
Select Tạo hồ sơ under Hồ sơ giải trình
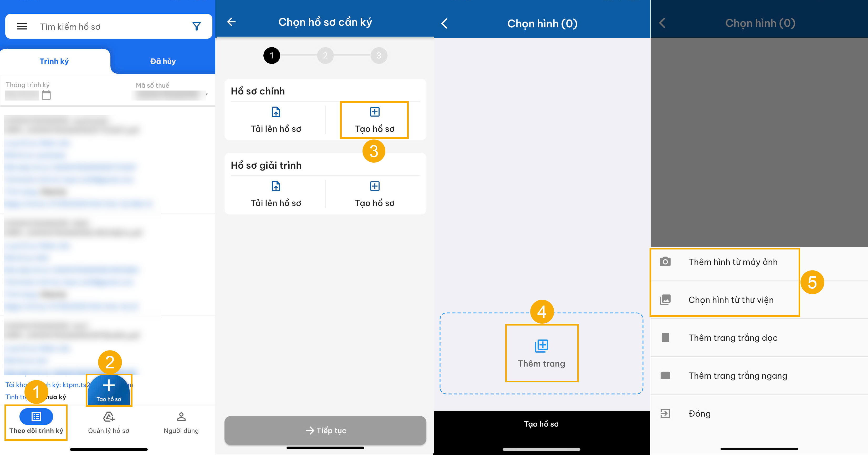[x=374, y=194]
